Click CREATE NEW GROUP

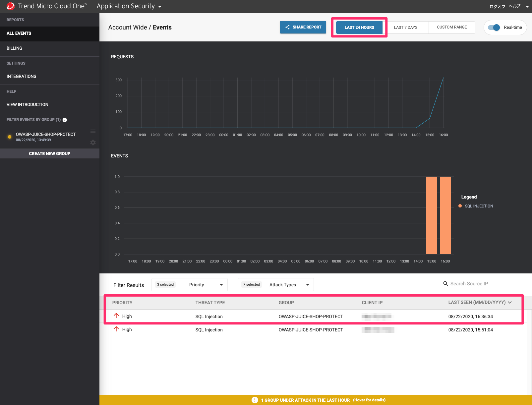[49, 153]
